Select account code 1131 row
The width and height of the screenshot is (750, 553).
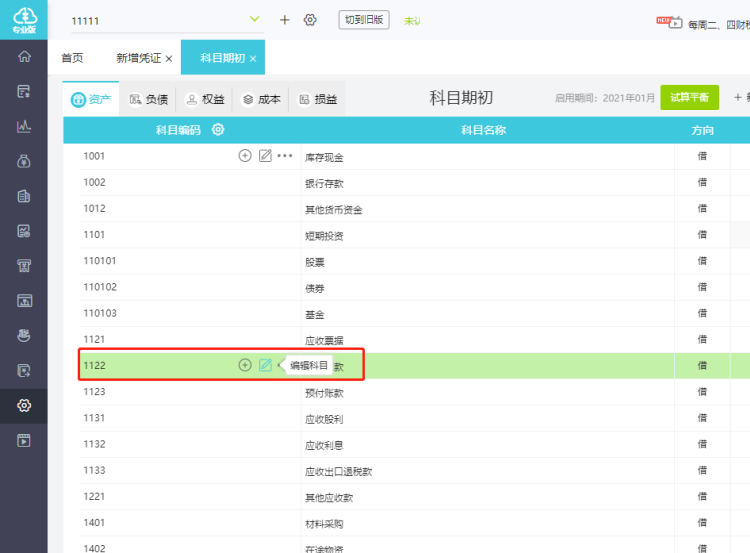coord(94,418)
